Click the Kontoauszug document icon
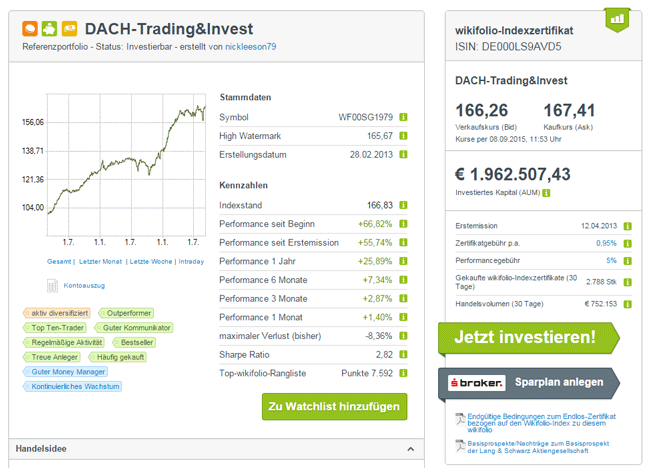 [x=52, y=286]
